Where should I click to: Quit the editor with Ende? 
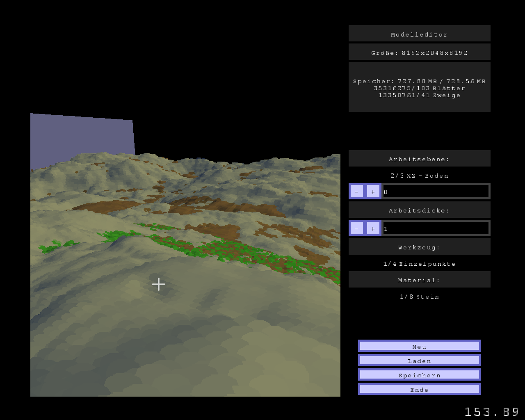pyautogui.click(x=419, y=389)
